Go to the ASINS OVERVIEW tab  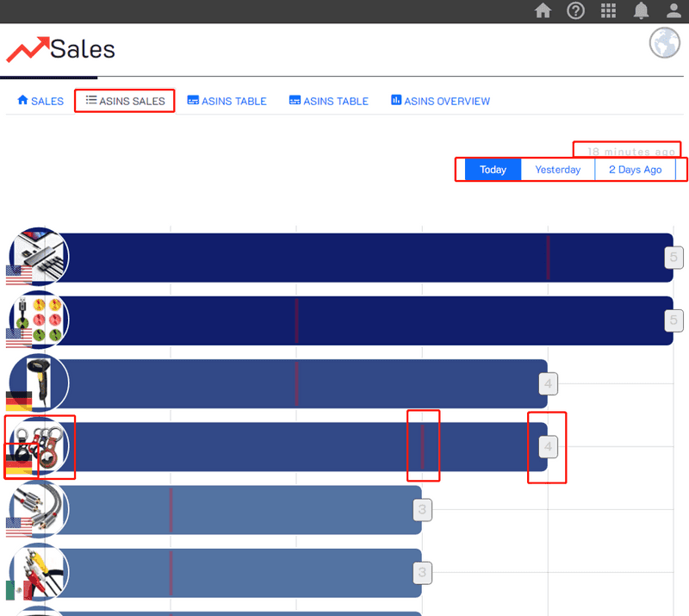[440, 101]
